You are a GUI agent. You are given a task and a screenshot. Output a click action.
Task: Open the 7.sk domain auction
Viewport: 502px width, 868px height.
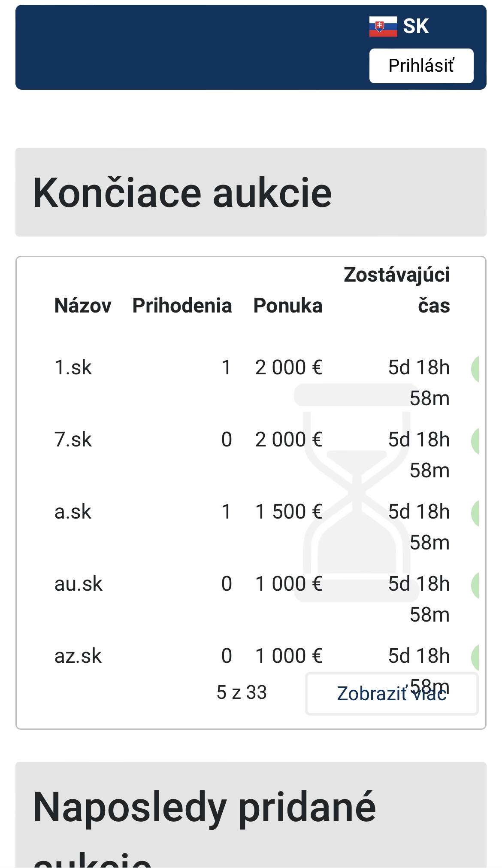tap(73, 440)
